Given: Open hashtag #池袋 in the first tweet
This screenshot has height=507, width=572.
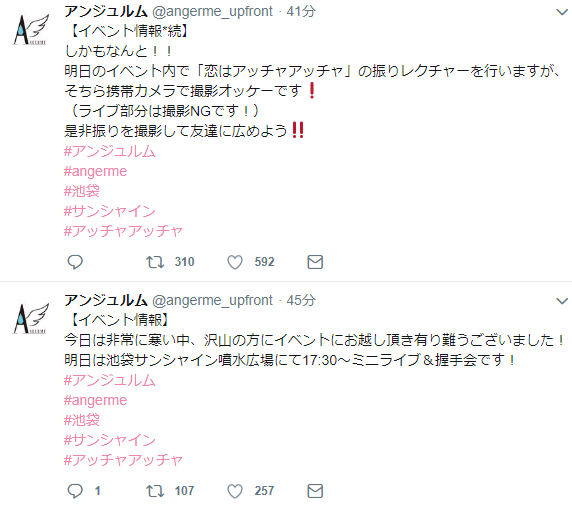Looking at the screenshot, I should (x=82, y=191).
